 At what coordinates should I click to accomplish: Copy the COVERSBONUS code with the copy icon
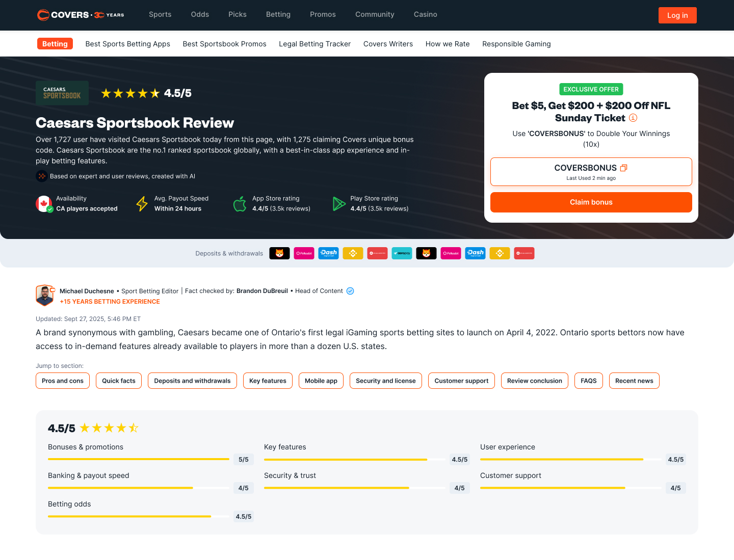pos(623,168)
